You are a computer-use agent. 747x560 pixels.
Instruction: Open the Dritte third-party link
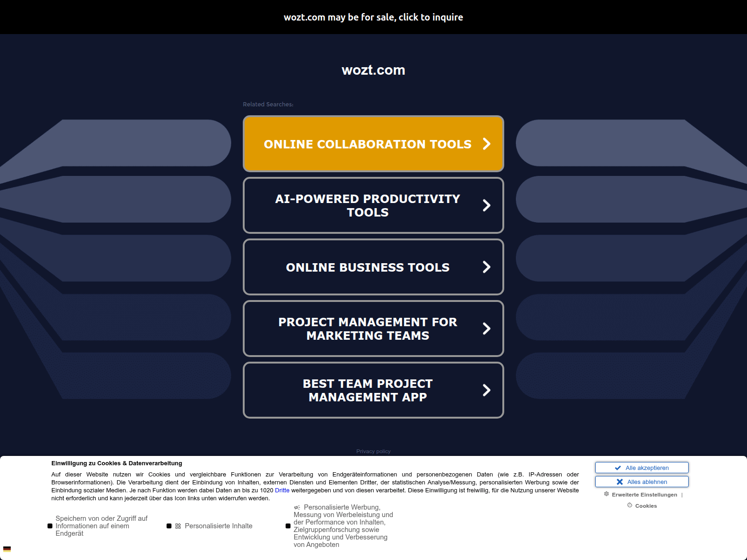pos(282,490)
